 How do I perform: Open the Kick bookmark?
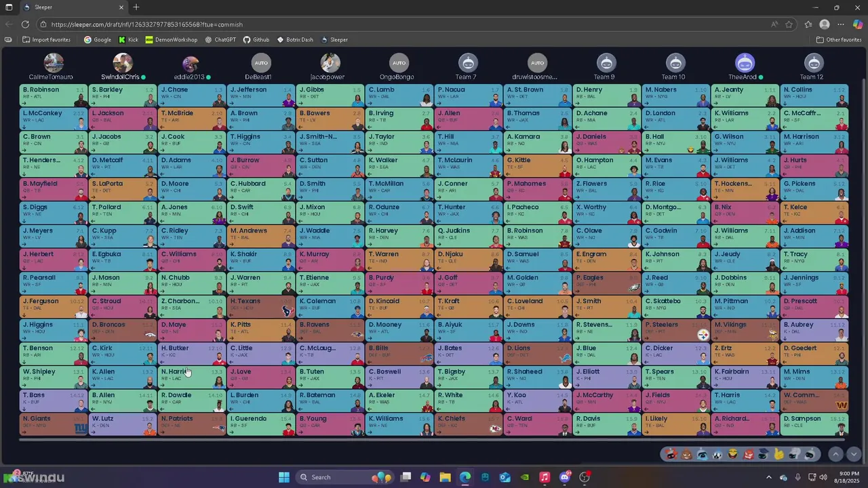[x=128, y=39]
